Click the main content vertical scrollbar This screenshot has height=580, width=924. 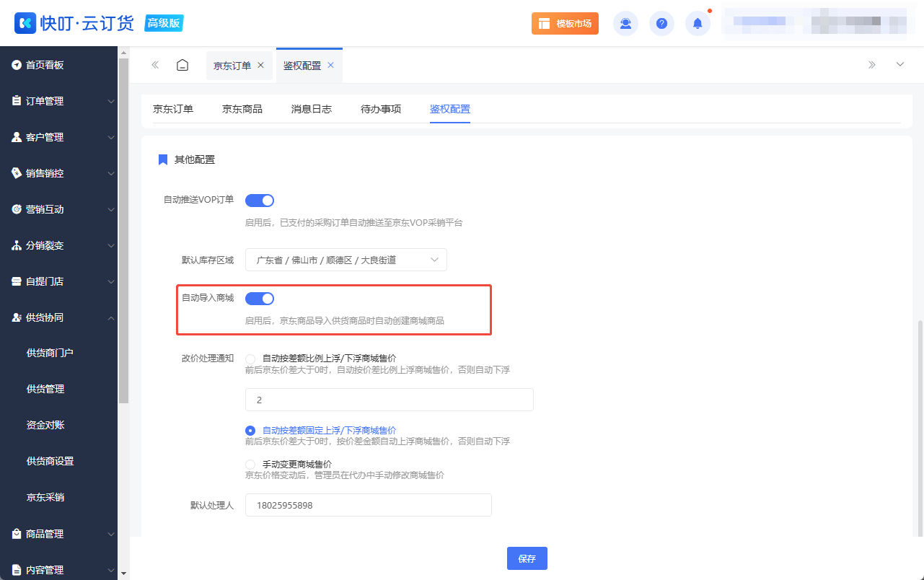click(x=919, y=429)
